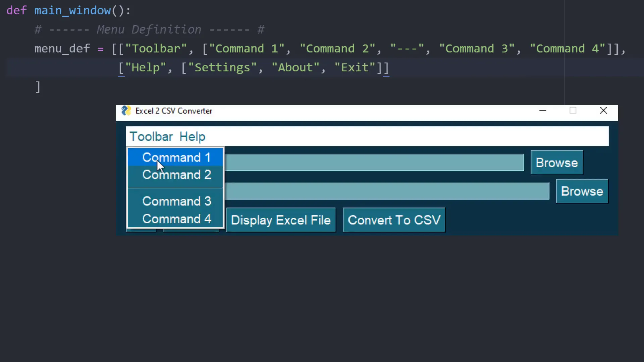This screenshot has width=644, height=362.
Task: Select Command 1 from the Toolbar menu
Action: [x=176, y=157]
